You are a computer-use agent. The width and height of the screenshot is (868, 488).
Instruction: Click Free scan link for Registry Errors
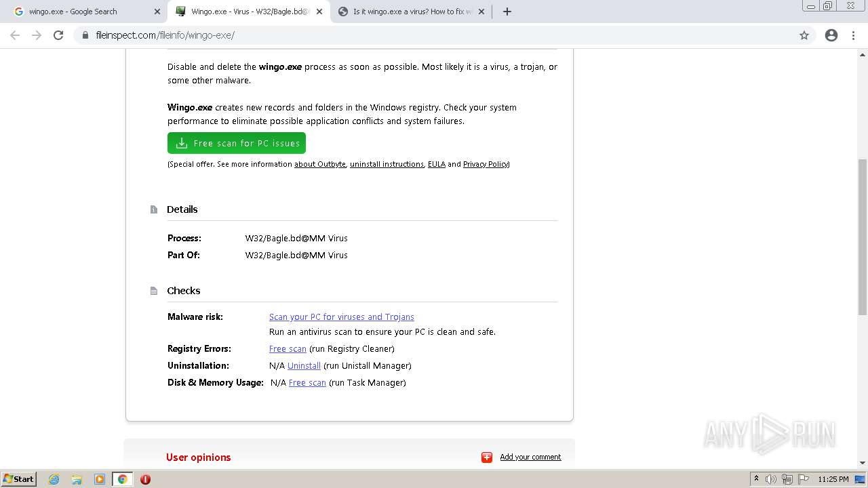click(x=288, y=348)
